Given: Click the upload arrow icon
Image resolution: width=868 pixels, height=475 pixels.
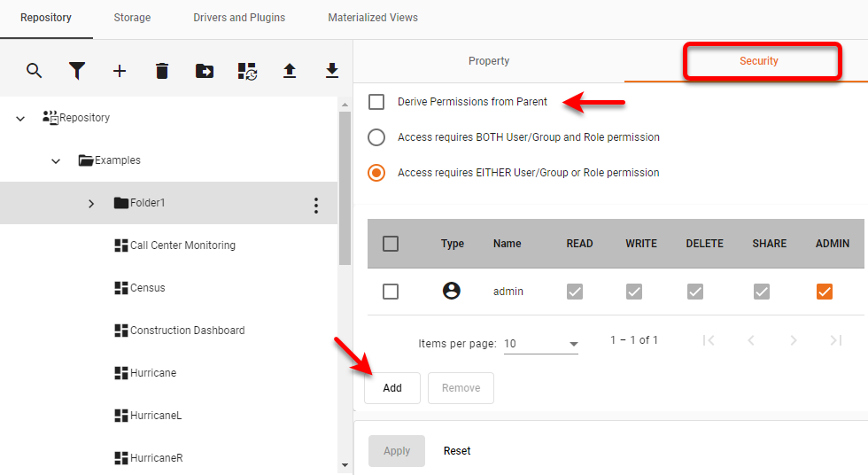Looking at the screenshot, I should pos(290,71).
